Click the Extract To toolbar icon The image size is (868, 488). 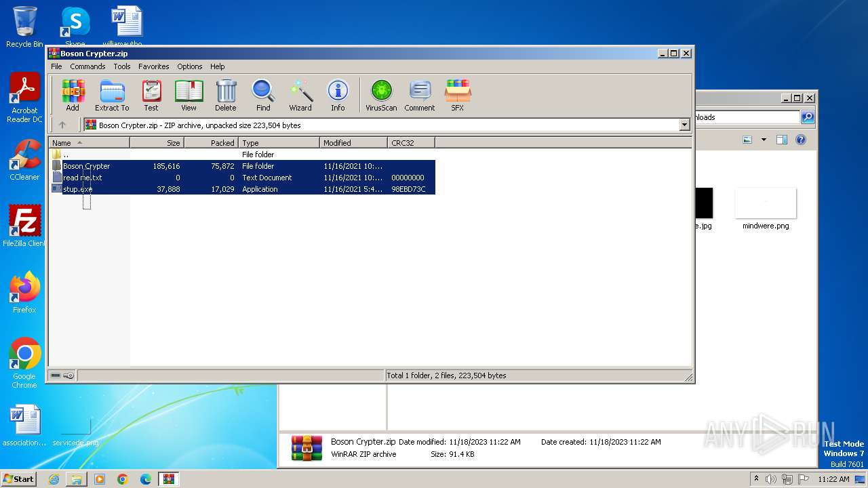[112, 95]
